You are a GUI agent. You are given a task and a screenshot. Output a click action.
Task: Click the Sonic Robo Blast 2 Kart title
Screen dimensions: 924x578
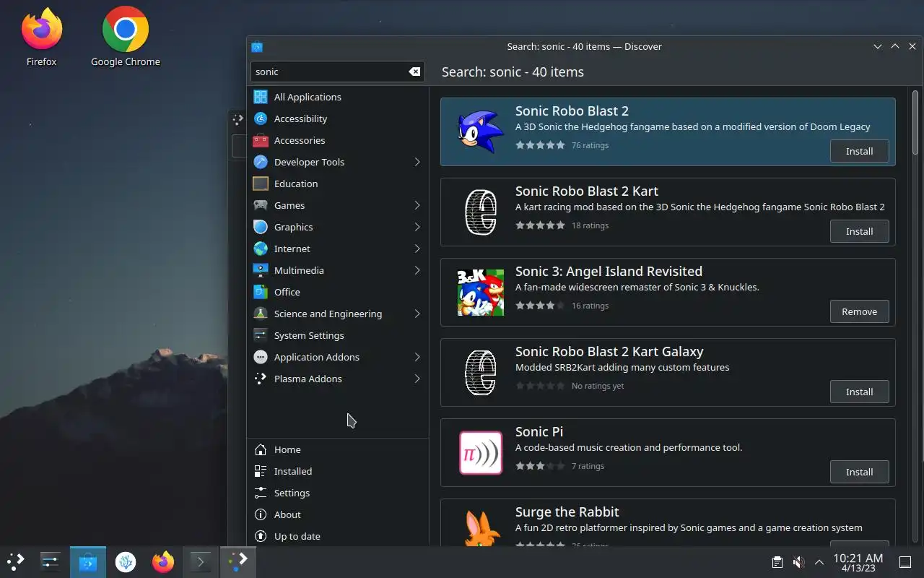(586, 191)
